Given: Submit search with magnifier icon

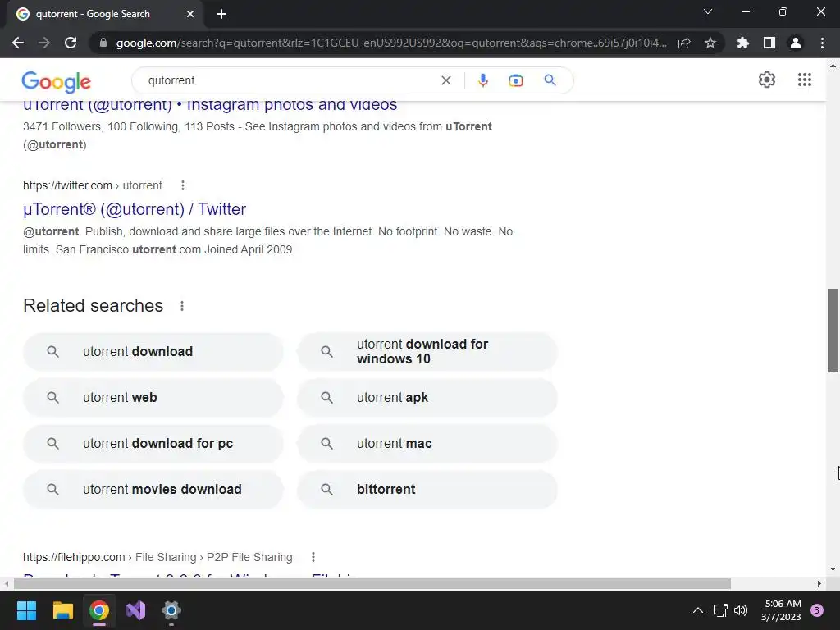Looking at the screenshot, I should [550, 80].
